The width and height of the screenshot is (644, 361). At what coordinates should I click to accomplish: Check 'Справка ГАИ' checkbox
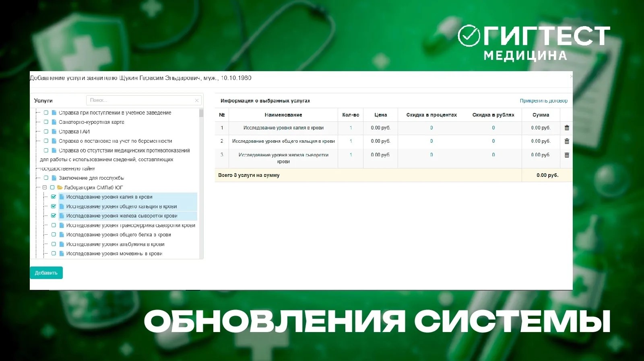tap(46, 131)
